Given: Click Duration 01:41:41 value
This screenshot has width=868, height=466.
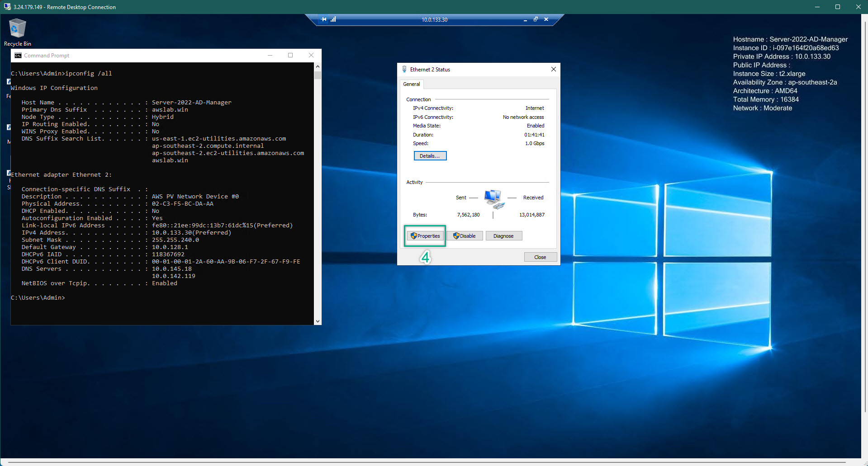Looking at the screenshot, I should tap(534, 135).
